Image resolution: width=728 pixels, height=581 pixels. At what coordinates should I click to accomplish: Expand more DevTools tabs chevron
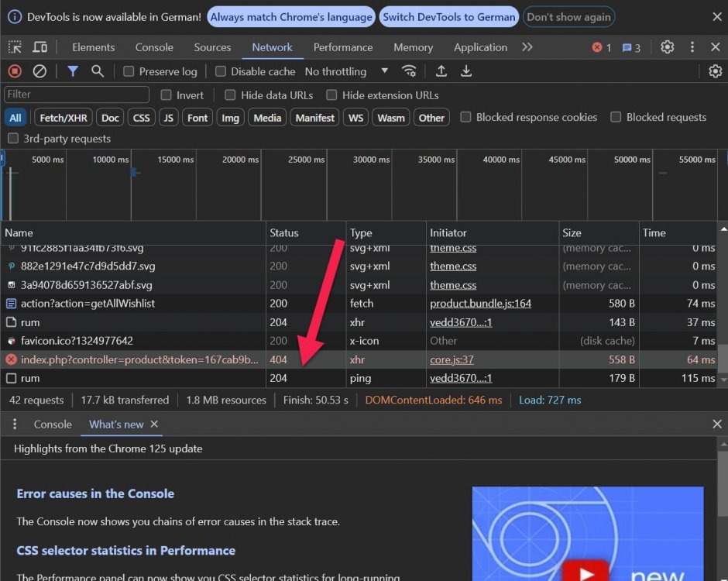tap(527, 47)
